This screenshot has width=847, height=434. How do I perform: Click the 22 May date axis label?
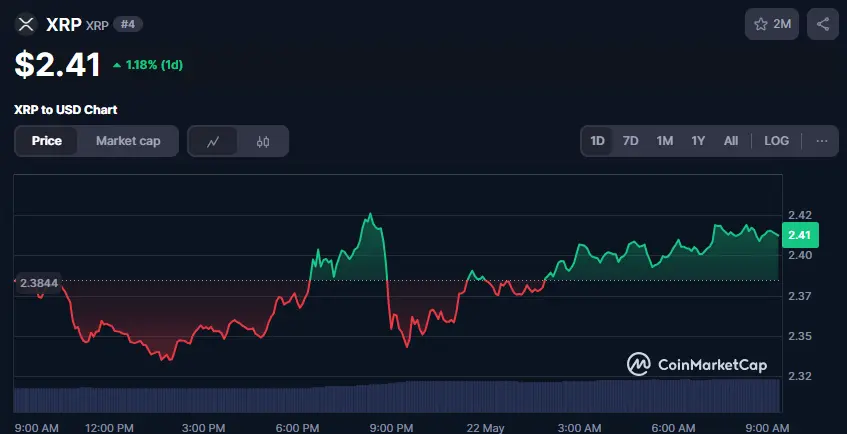[x=485, y=428]
